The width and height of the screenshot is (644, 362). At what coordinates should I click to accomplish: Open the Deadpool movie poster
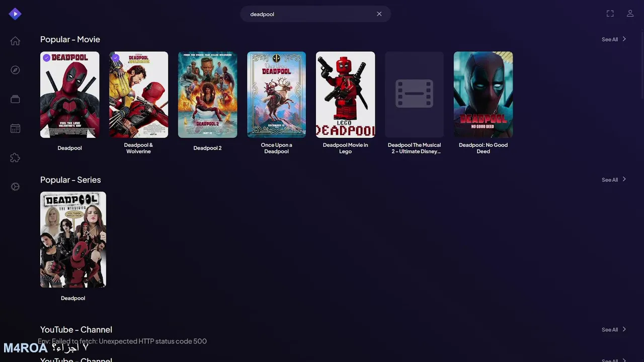69,95
